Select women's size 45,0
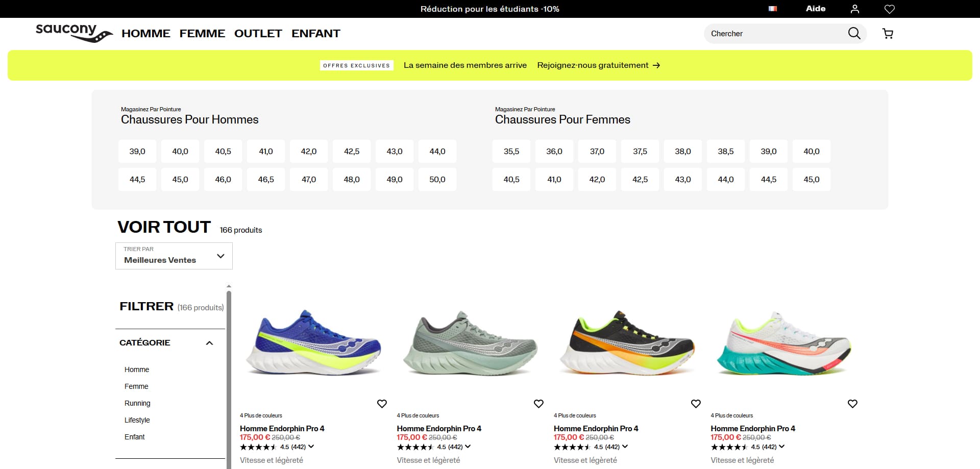Image resolution: width=980 pixels, height=469 pixels. 812,180
